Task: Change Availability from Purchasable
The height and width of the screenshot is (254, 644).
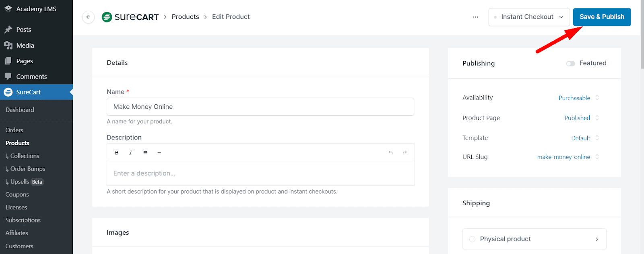Action: tap(578, 98)
